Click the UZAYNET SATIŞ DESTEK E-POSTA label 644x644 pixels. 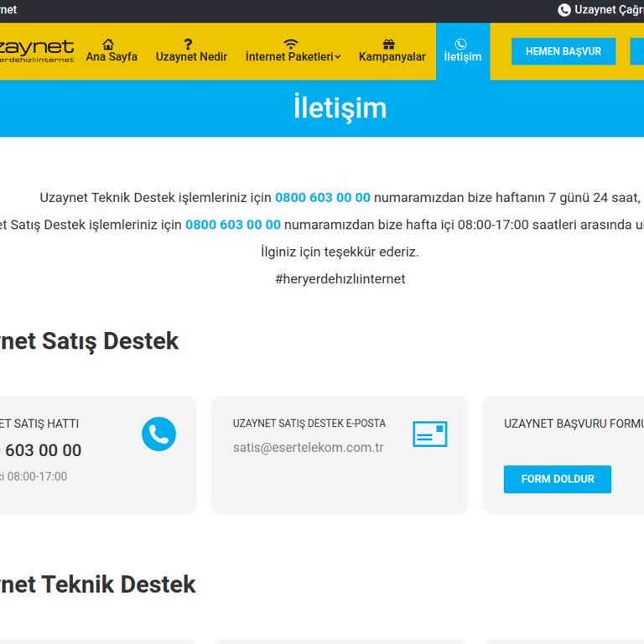click(x=309, y=423)
